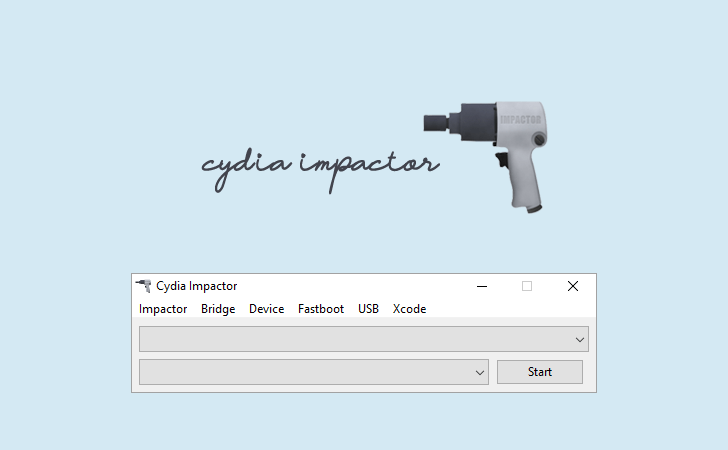This screenshot has height=450, width=728.
Task: Minimize the Cydia Impactor window
Action: (x=482, y=287)
